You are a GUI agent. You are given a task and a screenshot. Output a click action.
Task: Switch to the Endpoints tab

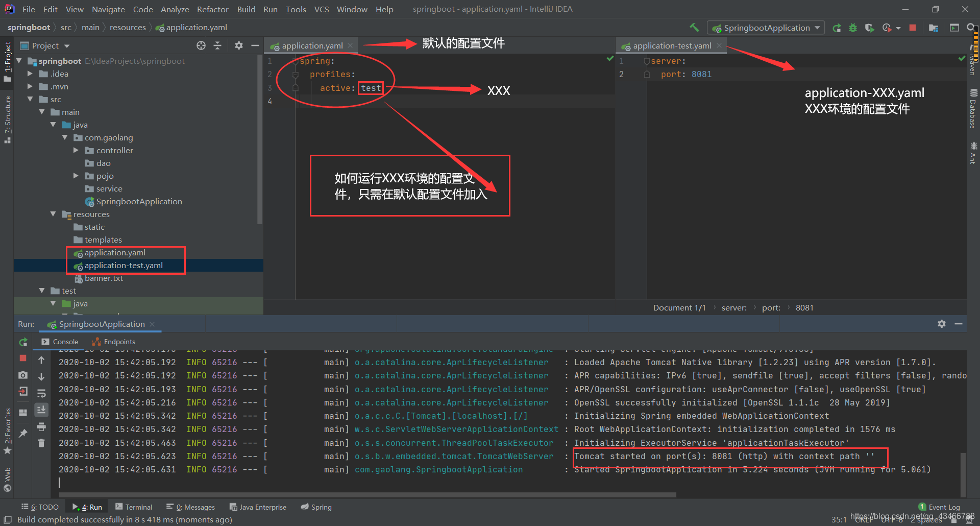tap(113, 342)
